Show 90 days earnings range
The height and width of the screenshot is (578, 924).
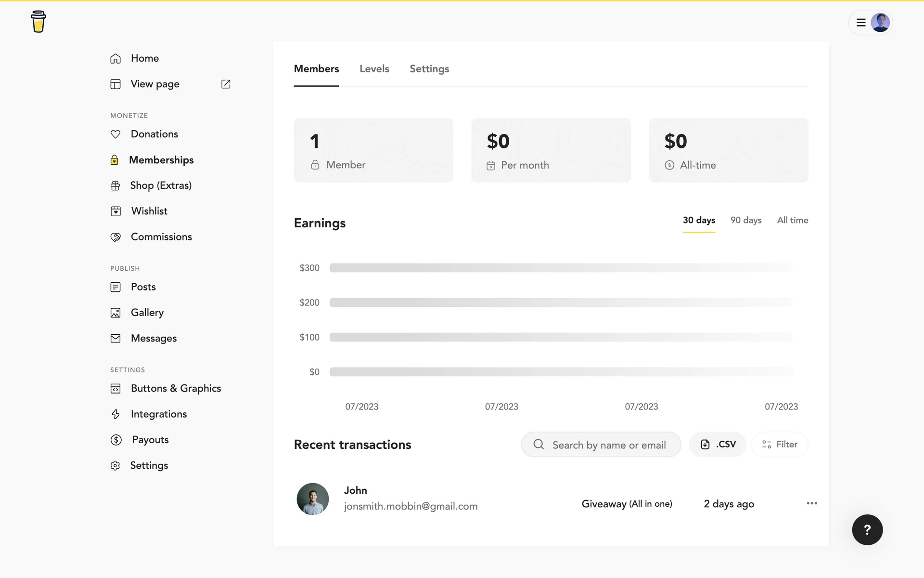tap(745, 220)
